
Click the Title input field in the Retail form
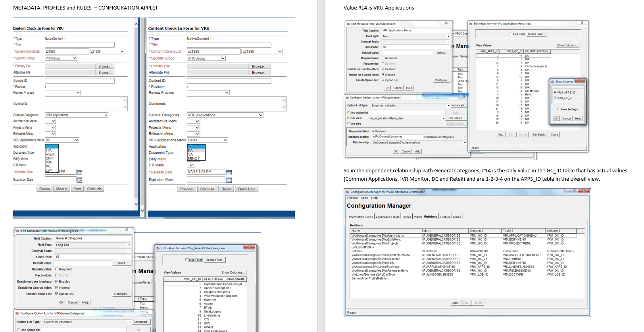coord(229,45)
